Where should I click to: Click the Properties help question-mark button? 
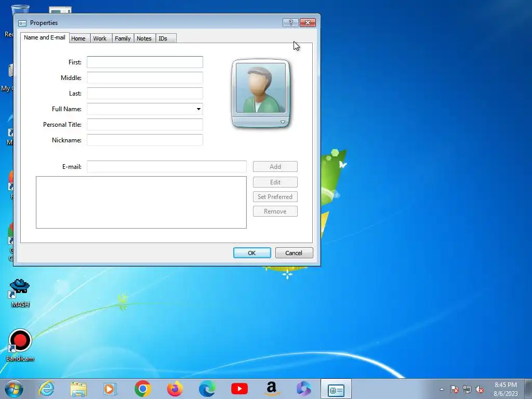pos(290,23)
